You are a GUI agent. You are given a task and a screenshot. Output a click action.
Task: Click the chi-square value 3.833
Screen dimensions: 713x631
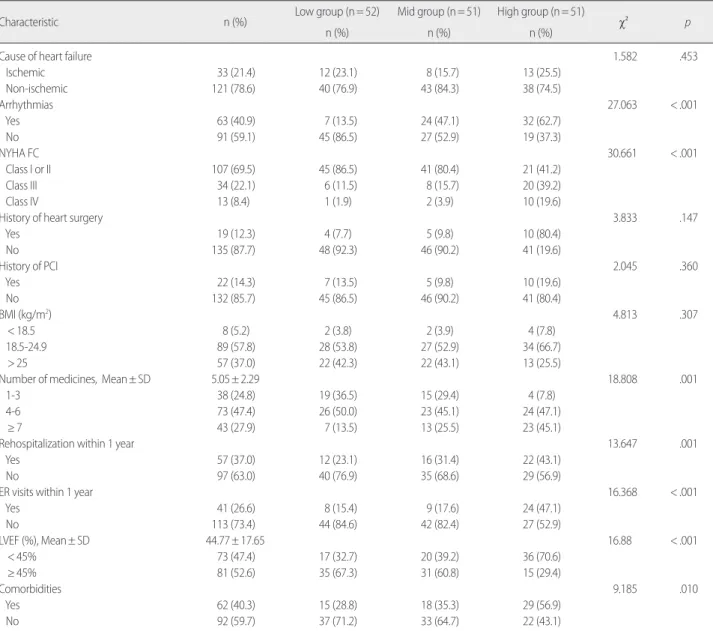click(625, 218)
